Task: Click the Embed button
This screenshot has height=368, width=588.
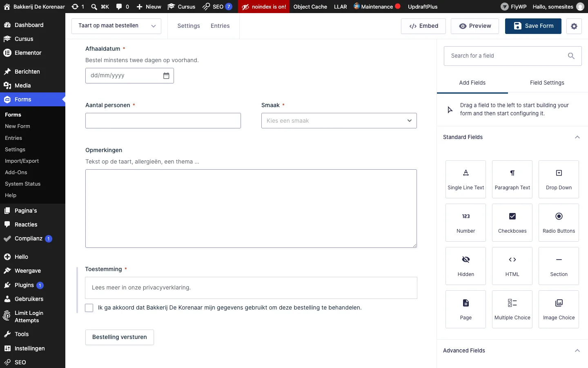Action: pyautogui.click(x=423, y=26)
